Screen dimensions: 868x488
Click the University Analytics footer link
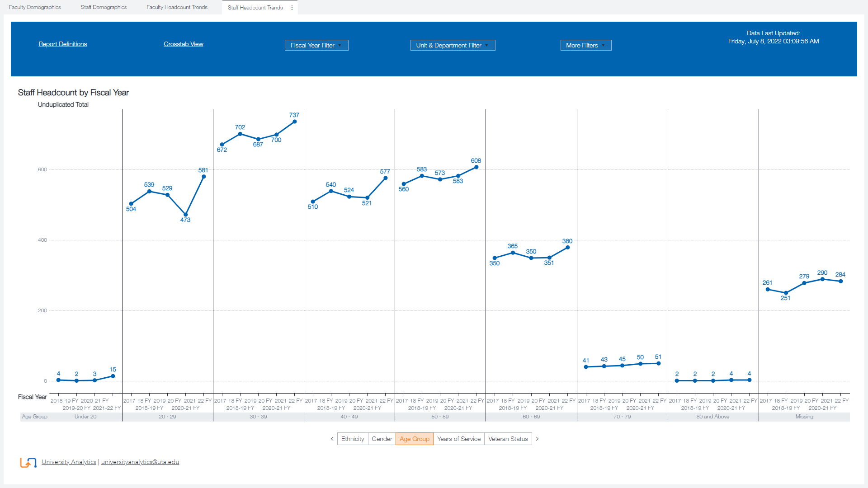pyautogui.click(x=69, y=462)
